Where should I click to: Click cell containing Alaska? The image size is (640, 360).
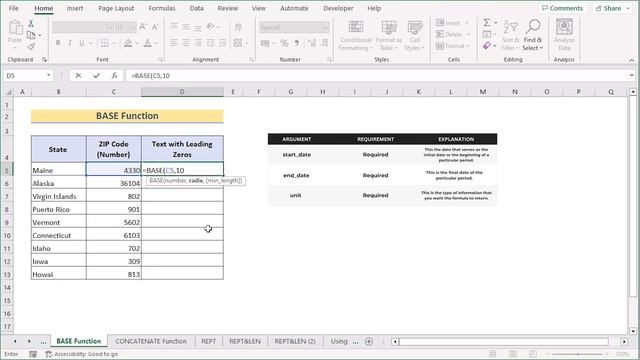pyautogui.click(x=58, y=183)
